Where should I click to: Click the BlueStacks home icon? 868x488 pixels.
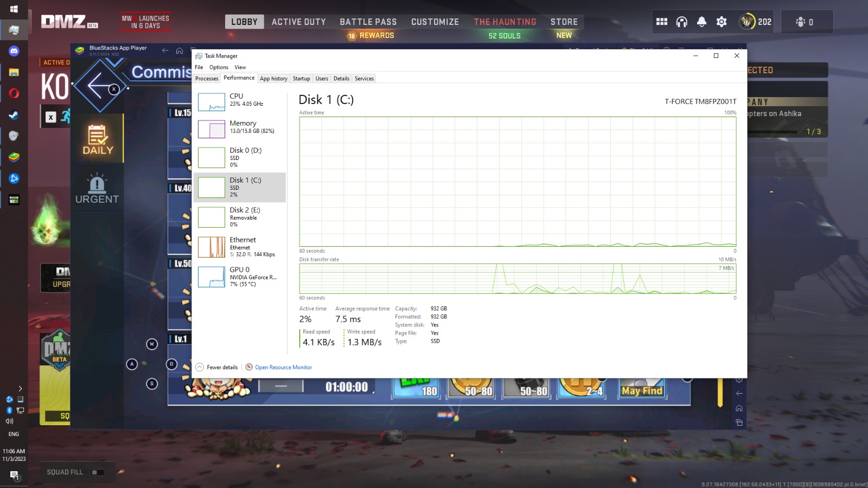click(180, 50)
